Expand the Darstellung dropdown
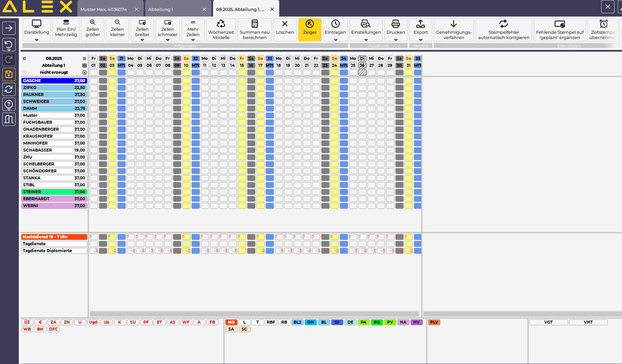Viewport: 622px width, 364px height. point(37,40)
